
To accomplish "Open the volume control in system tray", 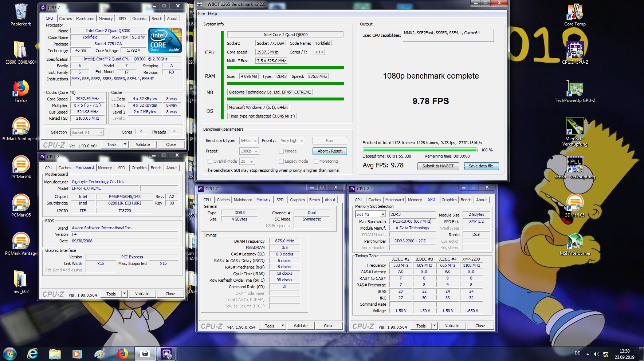I will coord(596,354).
